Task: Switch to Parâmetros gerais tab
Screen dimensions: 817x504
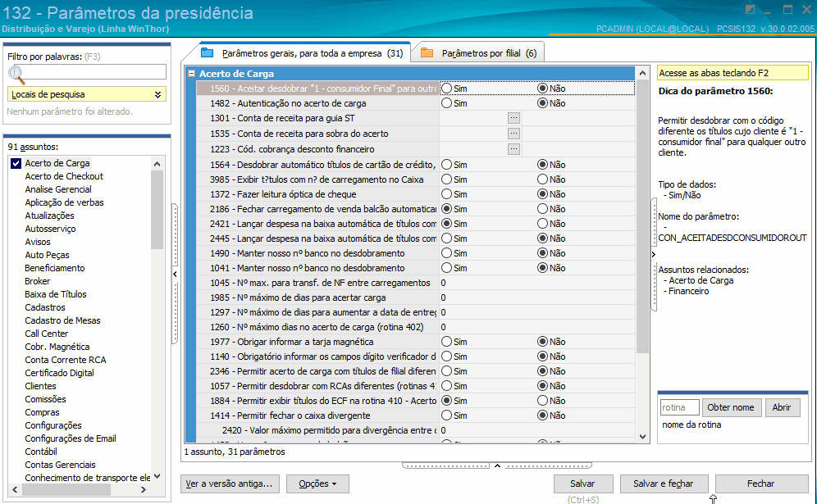Action: pyautogui.click(x=304, y=53)
